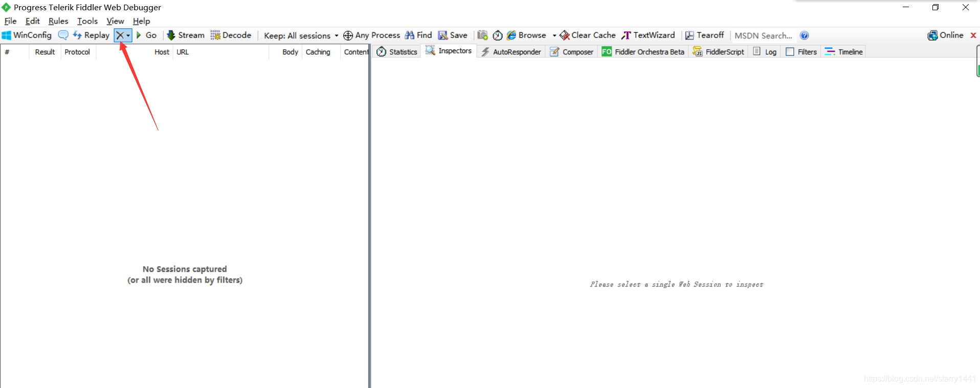Tick the Filters tab checkbox

tap(790, 52)
